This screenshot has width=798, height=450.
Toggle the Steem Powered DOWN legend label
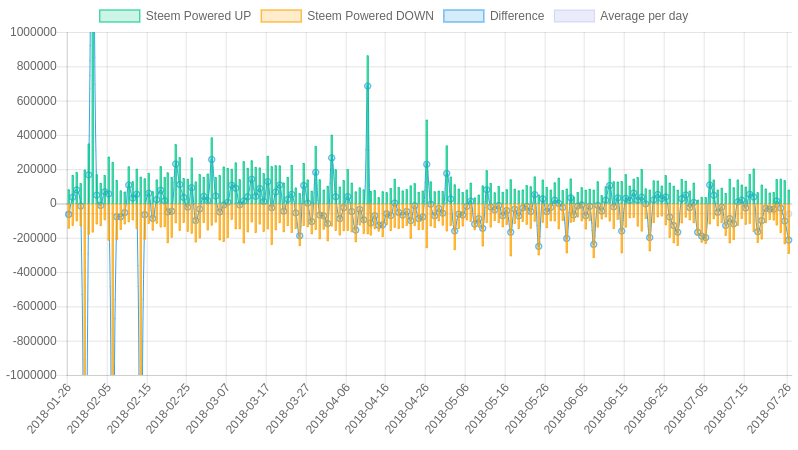[x=370, y=16]
